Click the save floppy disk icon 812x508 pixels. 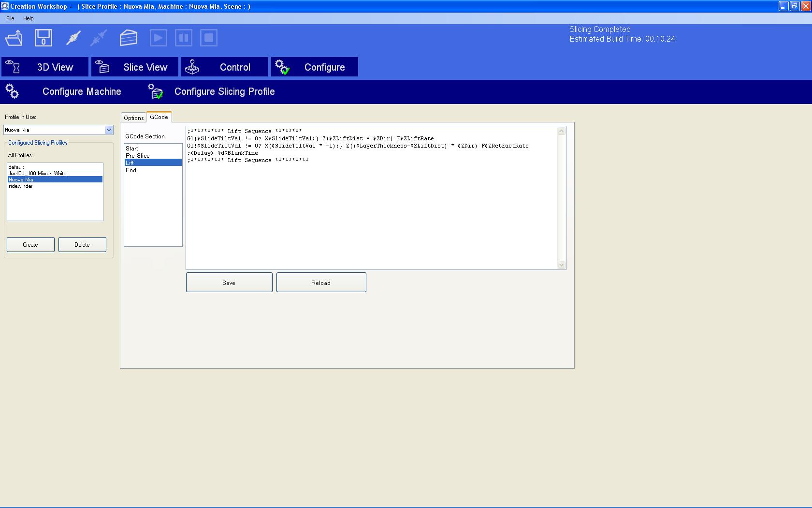43,38
